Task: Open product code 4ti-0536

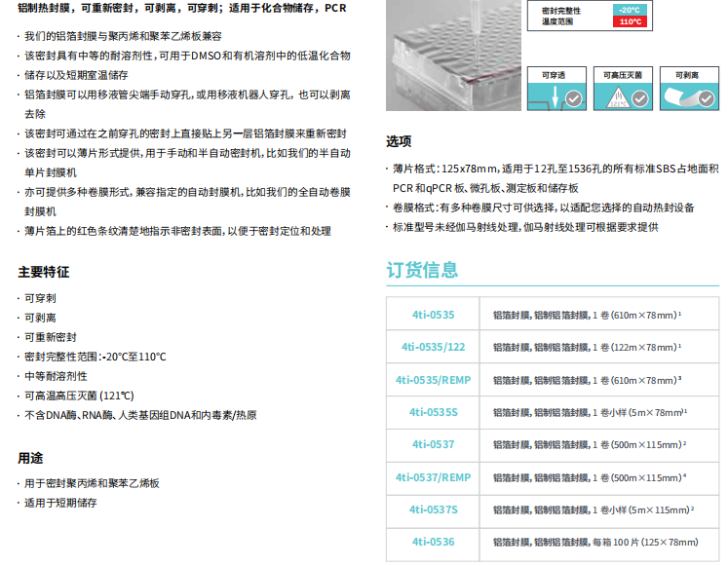Action: point(433,542)
